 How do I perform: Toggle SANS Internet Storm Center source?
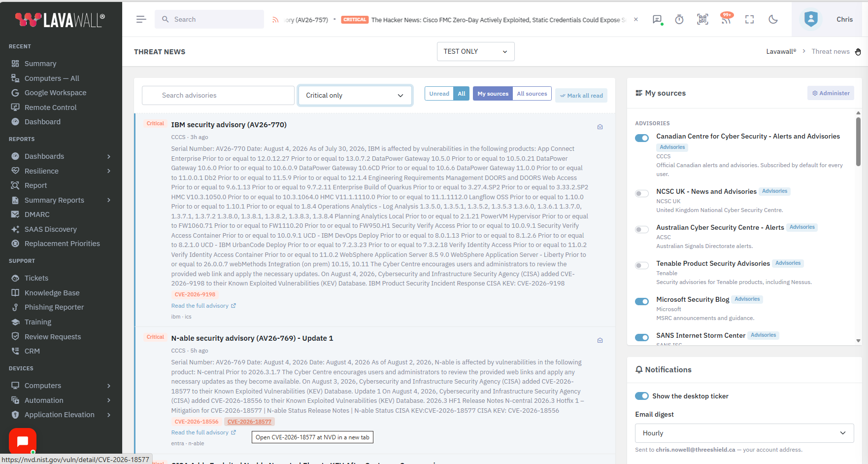click(642, 337)
